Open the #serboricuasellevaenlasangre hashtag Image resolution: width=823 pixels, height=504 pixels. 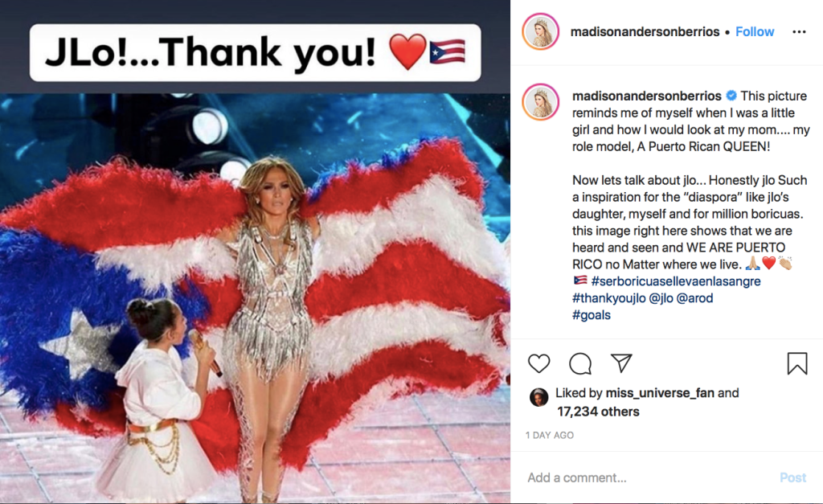(x=675, y=281)
